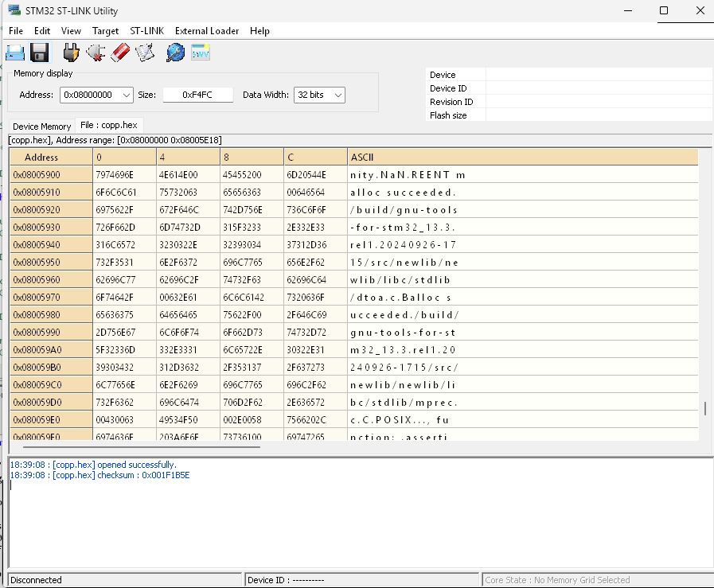Open the ST-LINK update globe icon

[x=175, y=53]
